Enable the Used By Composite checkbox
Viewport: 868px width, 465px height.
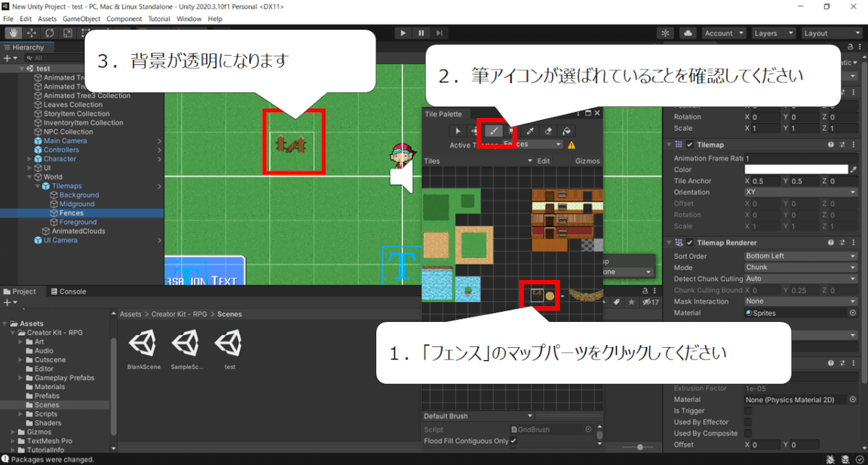point(748,434)
